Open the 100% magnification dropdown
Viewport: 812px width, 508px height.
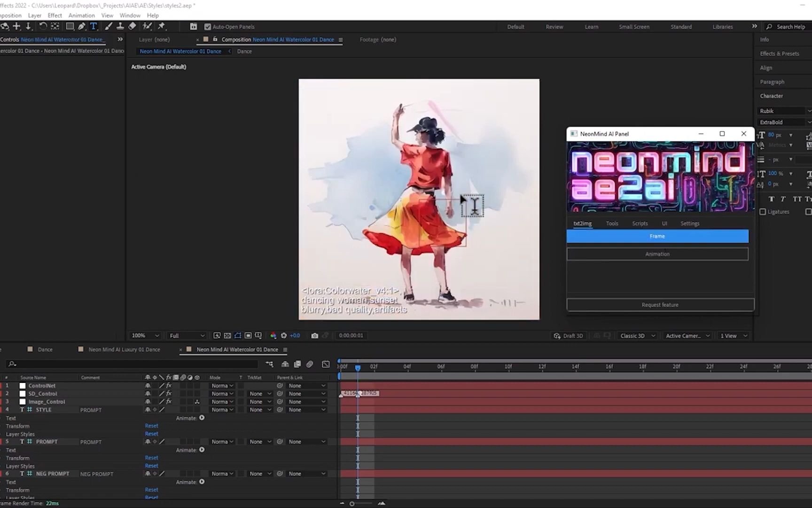click(145, 336)
